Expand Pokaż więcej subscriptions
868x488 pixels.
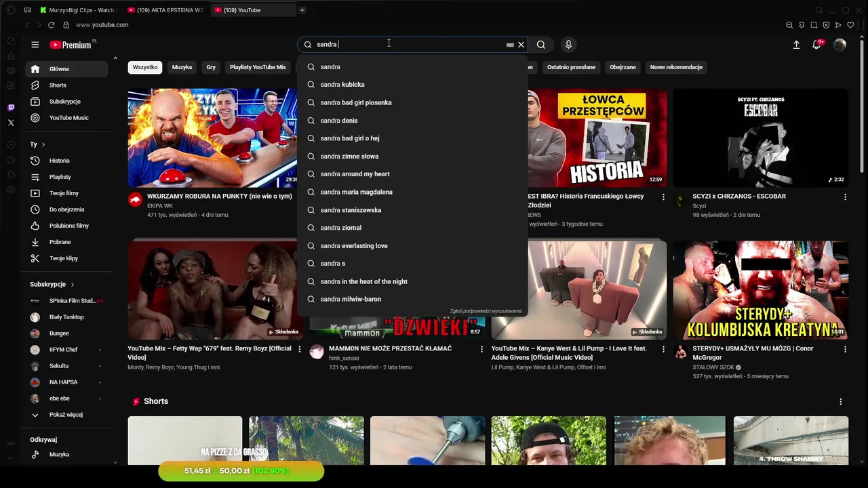click(66, 415)
